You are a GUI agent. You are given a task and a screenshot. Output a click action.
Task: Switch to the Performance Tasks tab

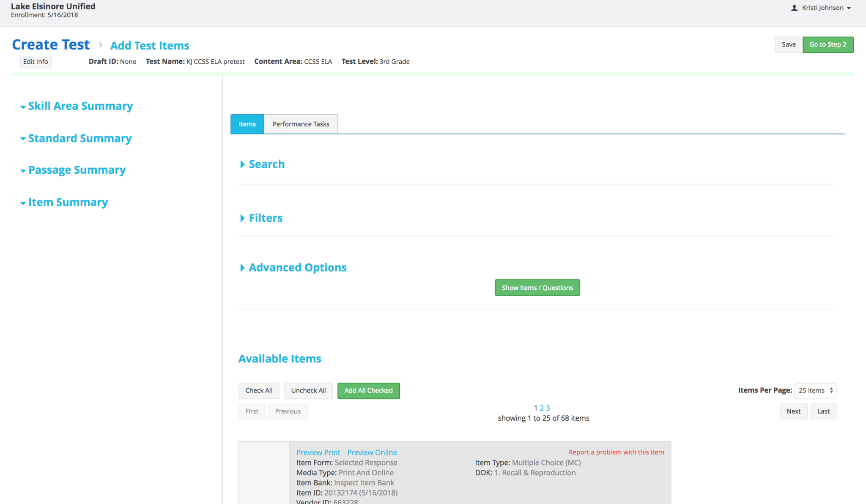(301, 124)
